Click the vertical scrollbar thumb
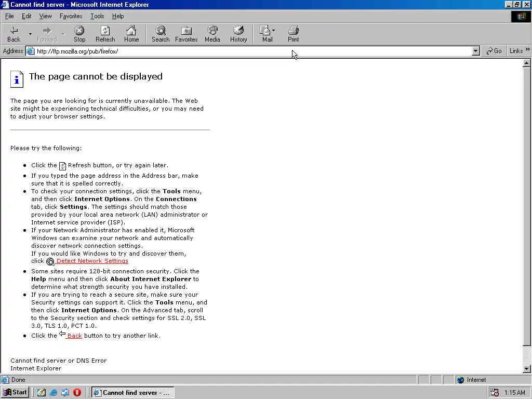The width and height of the screenshot is (532, 399). [527, 207]
